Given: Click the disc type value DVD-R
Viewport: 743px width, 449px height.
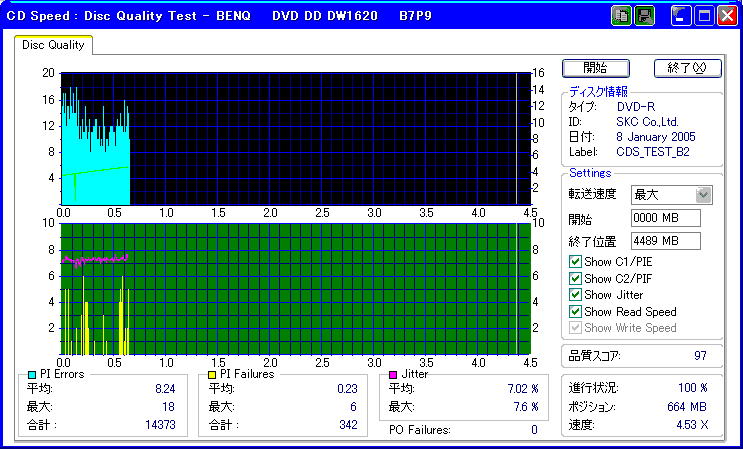Looking at the screenshot, I should click(x=636, y=107).
